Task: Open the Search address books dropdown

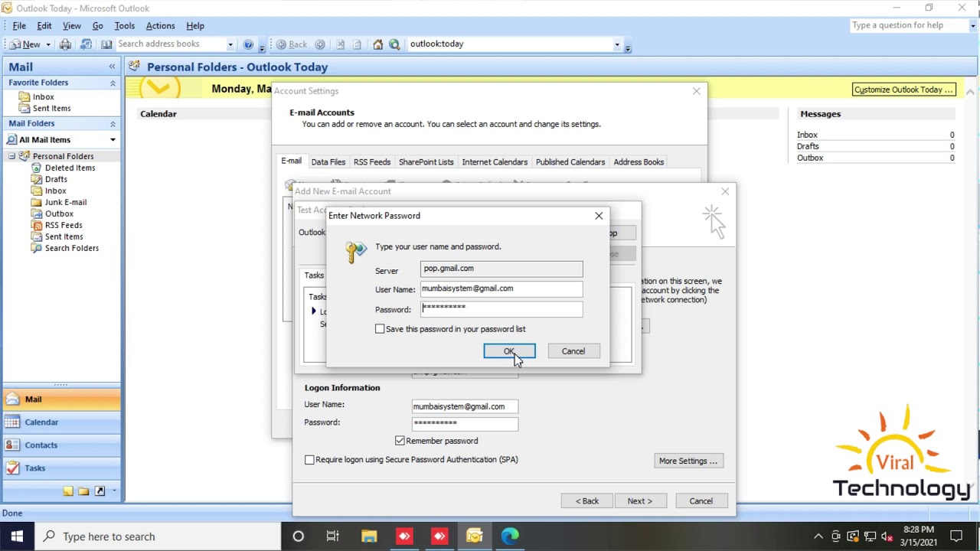Action: [230, 44]
